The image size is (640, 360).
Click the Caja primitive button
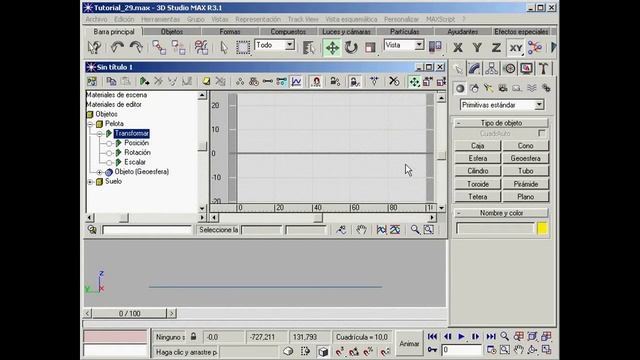point(478,146)
